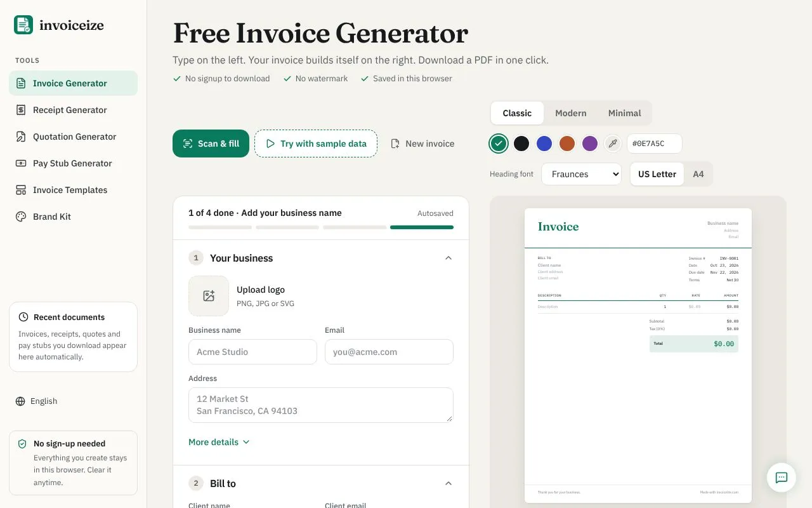Click the 'No signup to download' text
Image resolution: width=812 pixels, height=508 pixels.
pos(227,79)
